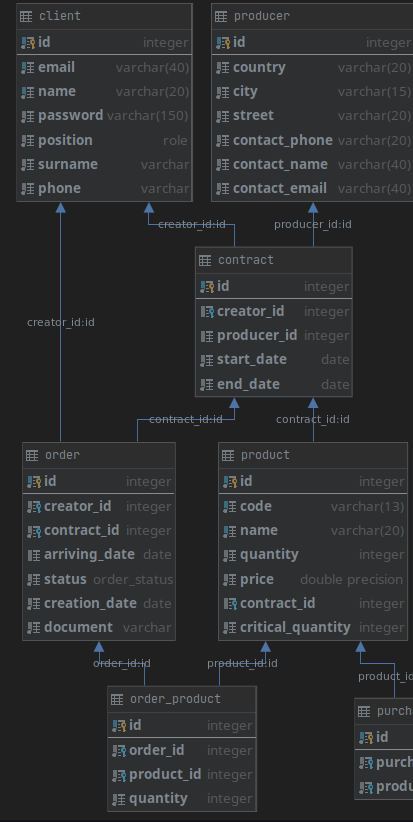Click column icon next to producer country
Screen dimensions: 413x822
(x=223, y=68)
